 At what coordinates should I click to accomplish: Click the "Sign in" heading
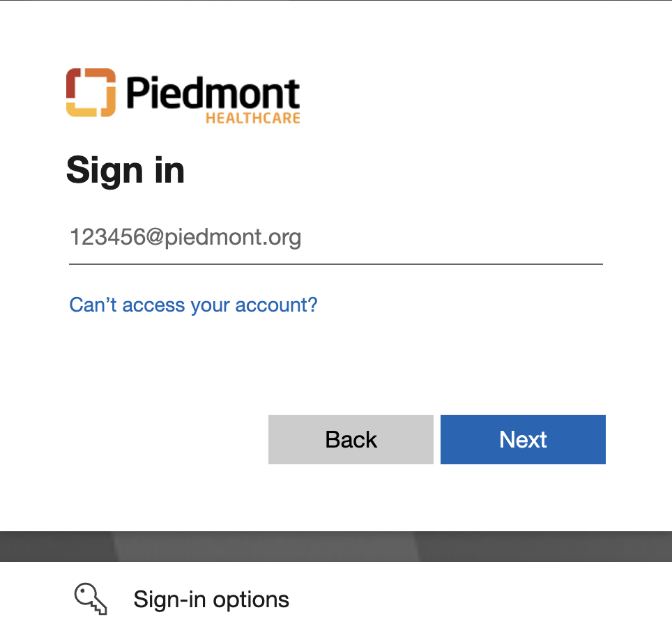(125, 170)
